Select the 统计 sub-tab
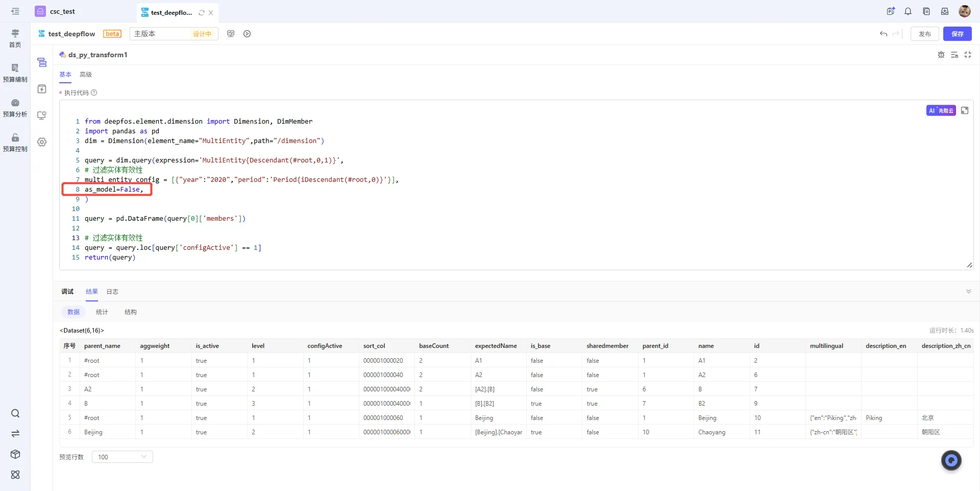Screen dimensions: 980x491 [102, 312]
